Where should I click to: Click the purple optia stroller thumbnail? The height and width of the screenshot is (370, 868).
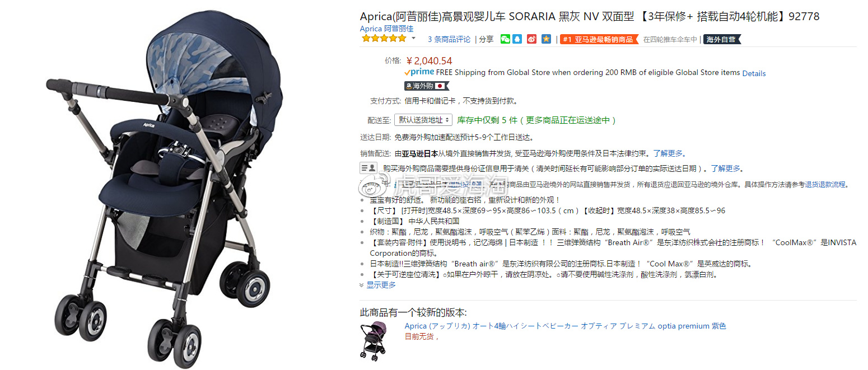click(373, 340)
